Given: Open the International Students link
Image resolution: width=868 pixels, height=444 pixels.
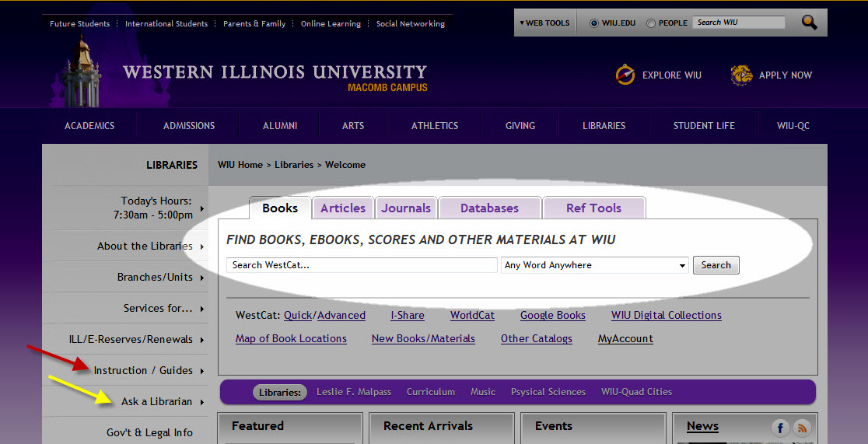Looking at the screenshot, I should [x=166, y=24].
